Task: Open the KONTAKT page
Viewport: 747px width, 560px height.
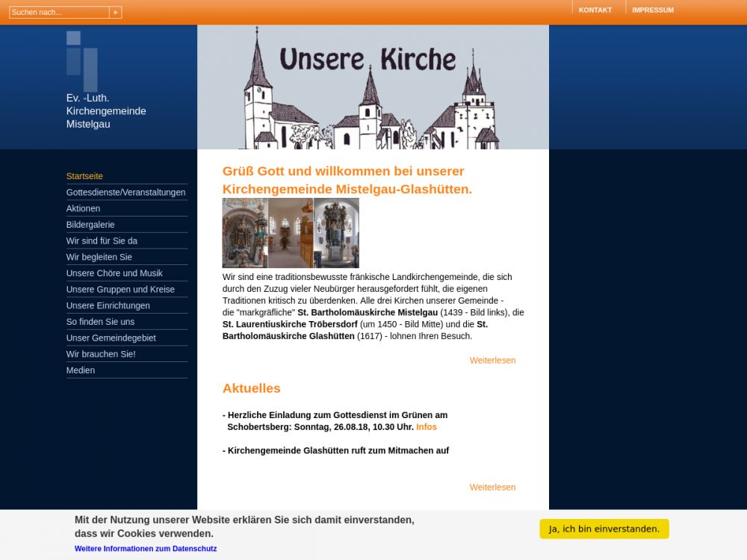Action: pos(595,10)
